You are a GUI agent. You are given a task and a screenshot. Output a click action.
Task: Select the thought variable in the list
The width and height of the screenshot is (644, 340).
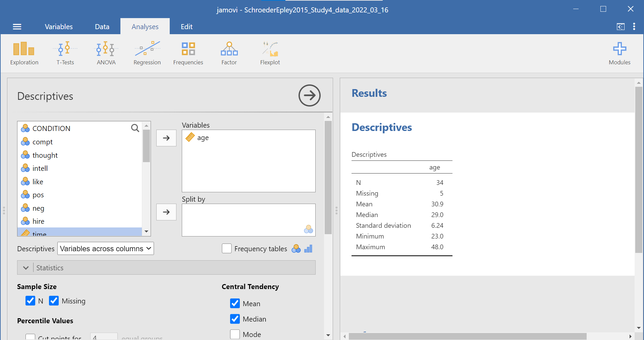click(x=45, y=155)
